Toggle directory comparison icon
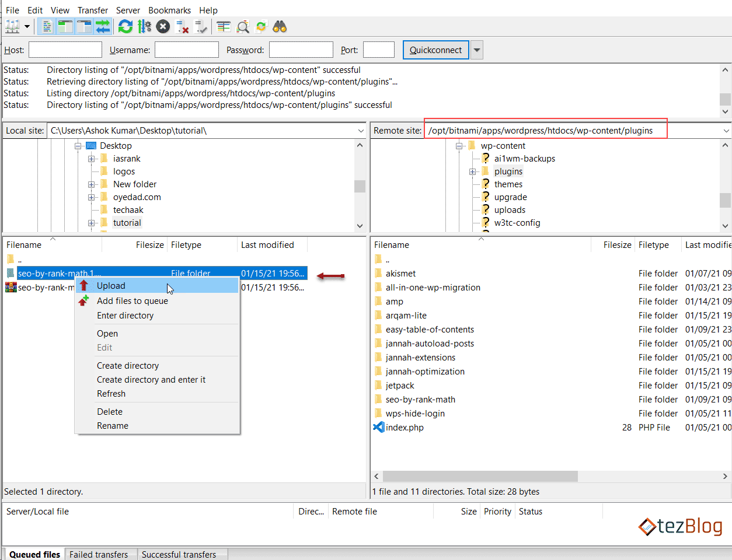 243,26
